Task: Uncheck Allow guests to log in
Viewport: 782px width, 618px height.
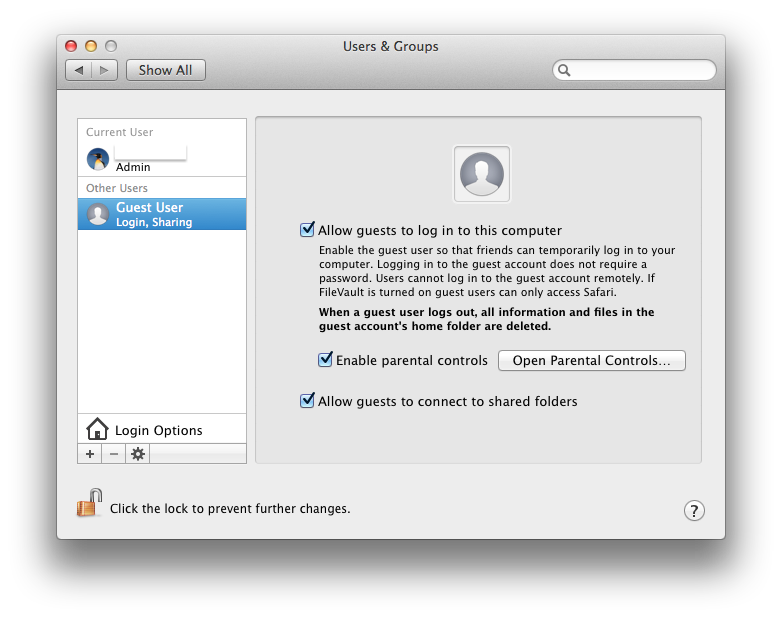Action: coord(307,229)
